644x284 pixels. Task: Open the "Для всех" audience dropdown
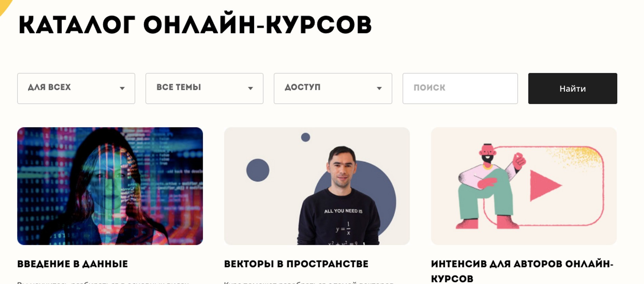tap(76, 88)
